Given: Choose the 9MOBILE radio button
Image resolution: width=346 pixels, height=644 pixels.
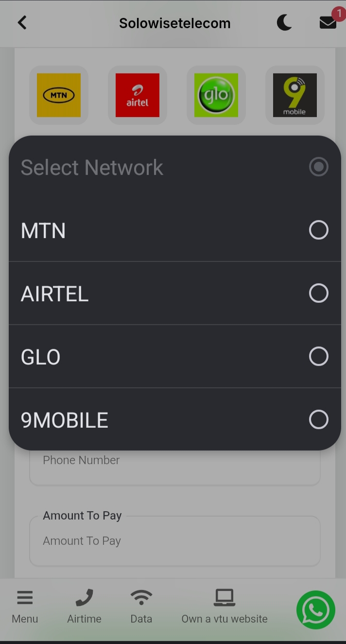Looking at the screenshot, I should 319,419.
